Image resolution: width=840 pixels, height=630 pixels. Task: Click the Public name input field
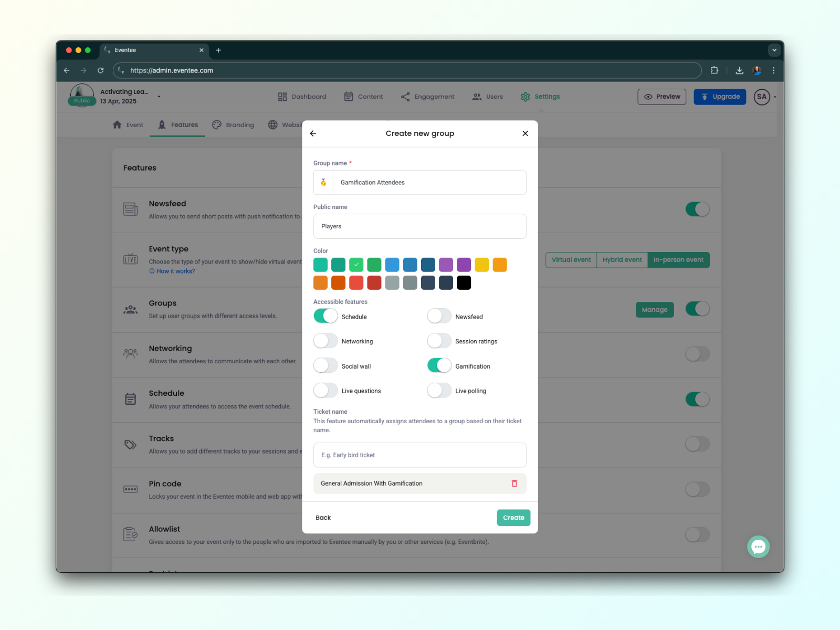click(x=420, y=226)
